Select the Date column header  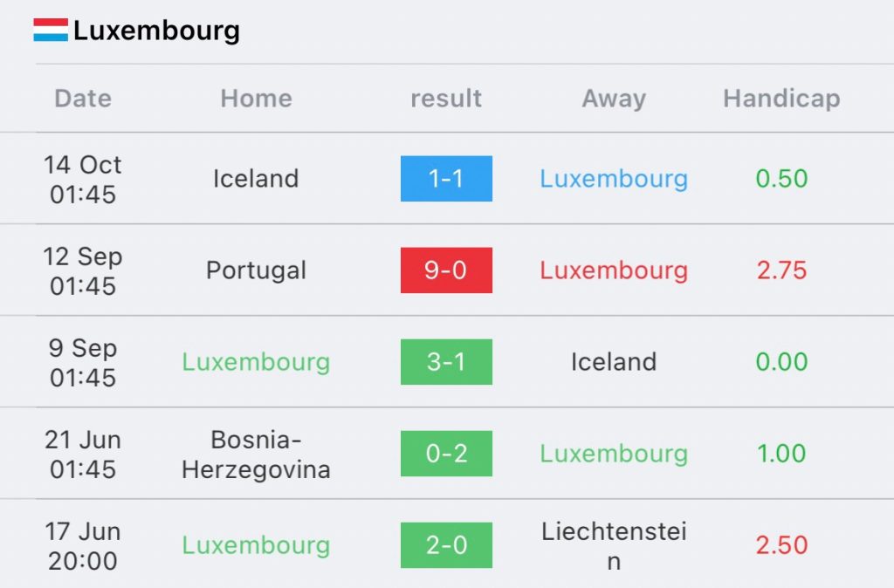(x=83, y=99)
